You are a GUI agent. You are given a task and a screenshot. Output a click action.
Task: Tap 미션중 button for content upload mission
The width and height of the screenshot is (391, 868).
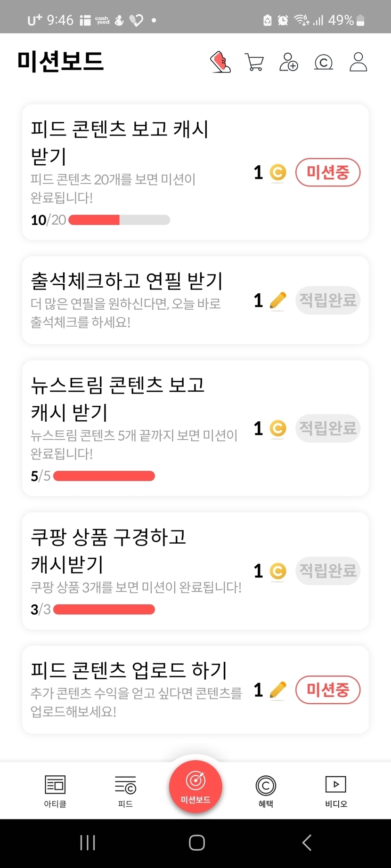[328, 690]
